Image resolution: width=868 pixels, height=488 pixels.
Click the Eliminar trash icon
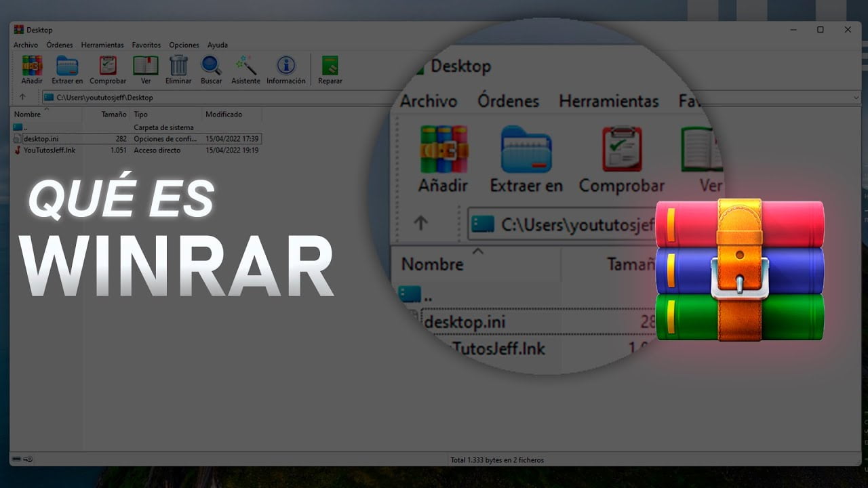(x=178, y=70)
